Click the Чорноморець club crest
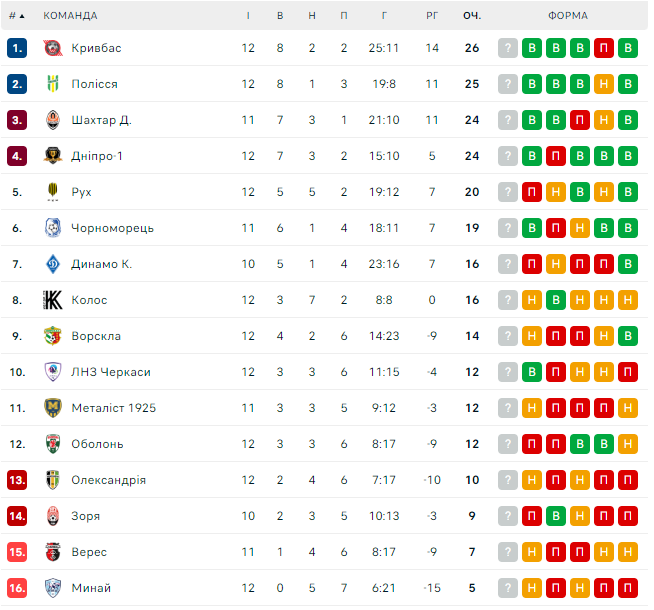The width and height of the screenshot is (654, 610). 53,228
